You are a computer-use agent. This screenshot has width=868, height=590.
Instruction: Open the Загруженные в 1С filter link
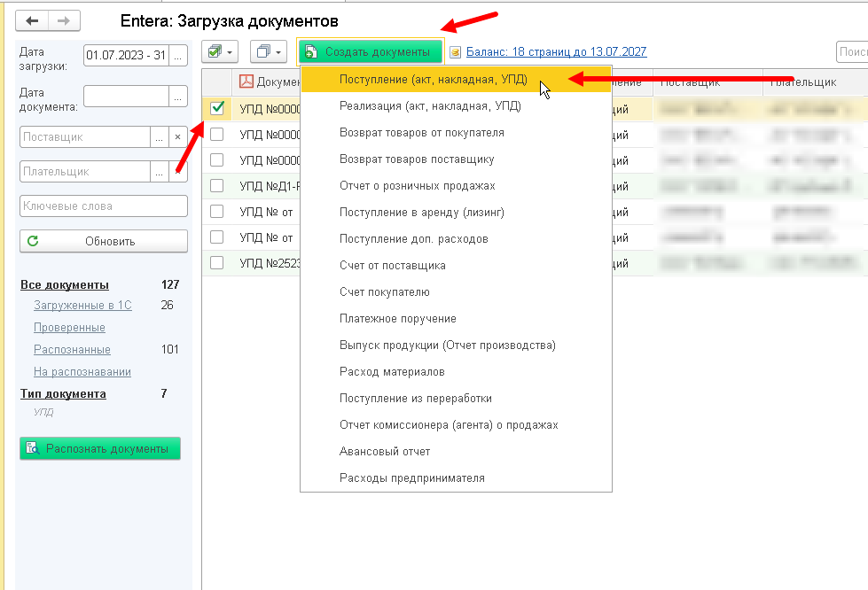82,306
